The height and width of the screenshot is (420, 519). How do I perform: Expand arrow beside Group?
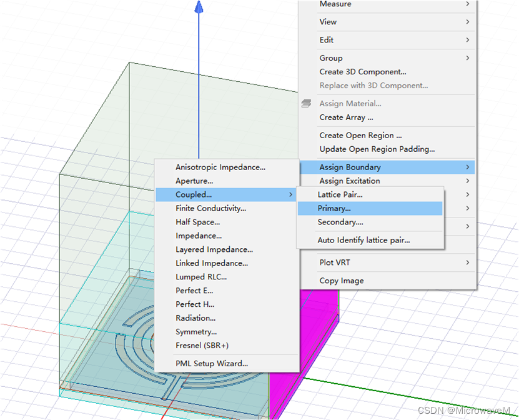pyautogui.click(x=467, y=58)
